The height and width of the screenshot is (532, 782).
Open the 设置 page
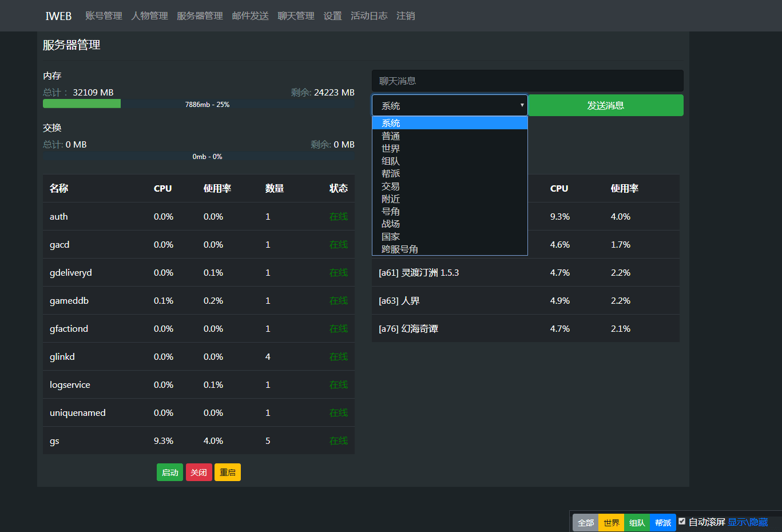[332, 15]
